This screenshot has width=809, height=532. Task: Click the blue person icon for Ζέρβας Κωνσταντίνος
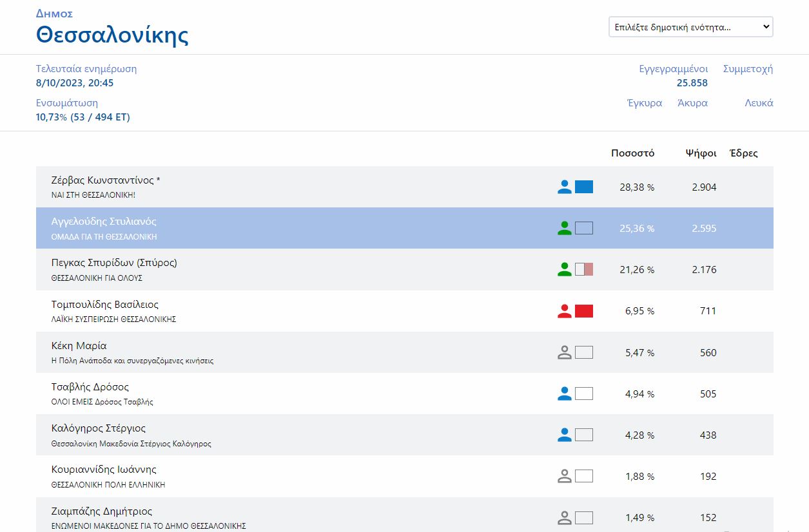[564, 187]
